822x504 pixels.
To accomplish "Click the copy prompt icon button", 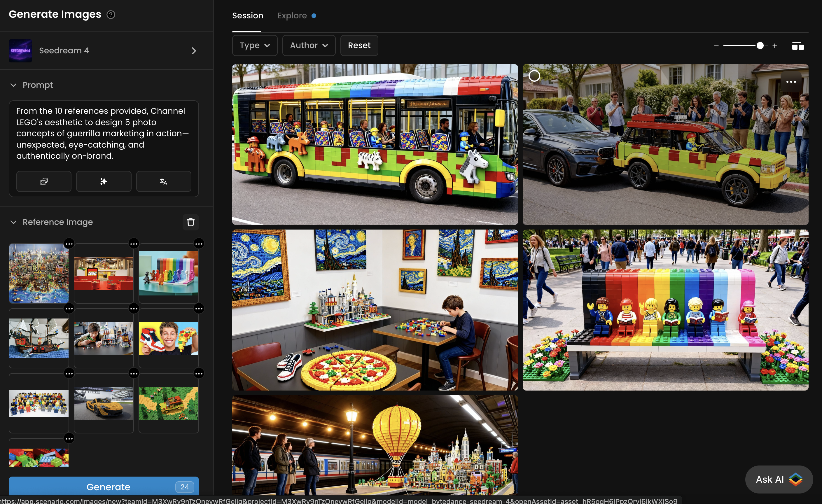I will pyautogui.click(x=44, y=181).
